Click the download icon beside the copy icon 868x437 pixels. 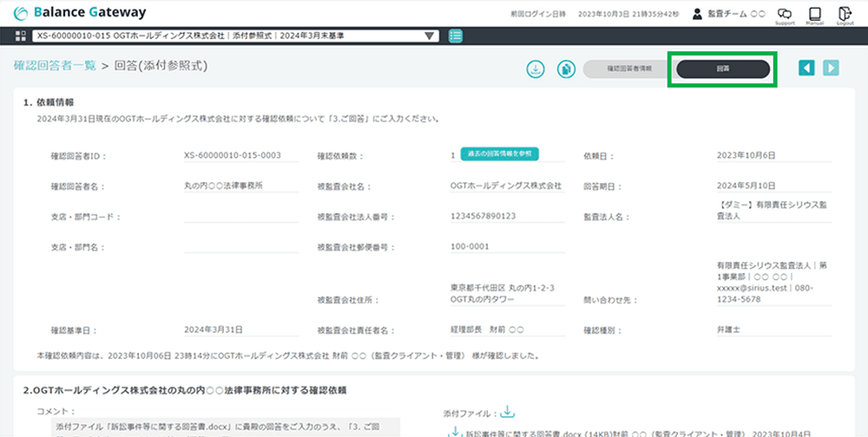tap(536, 68)
